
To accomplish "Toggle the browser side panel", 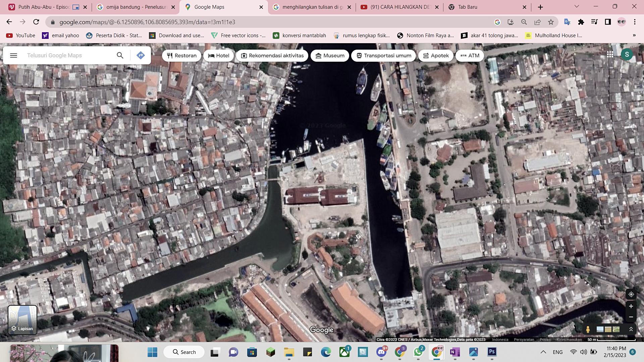I will [x=608, y=22].
